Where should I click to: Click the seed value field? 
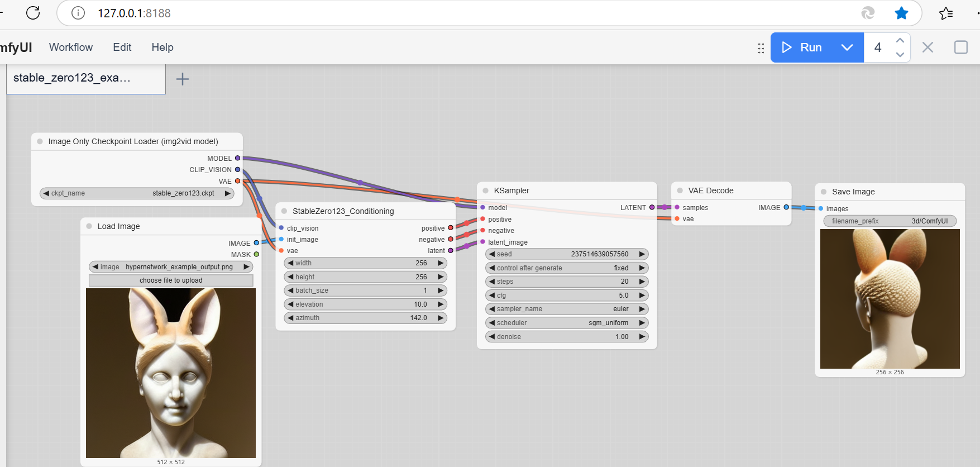click(x=567, y=254)
